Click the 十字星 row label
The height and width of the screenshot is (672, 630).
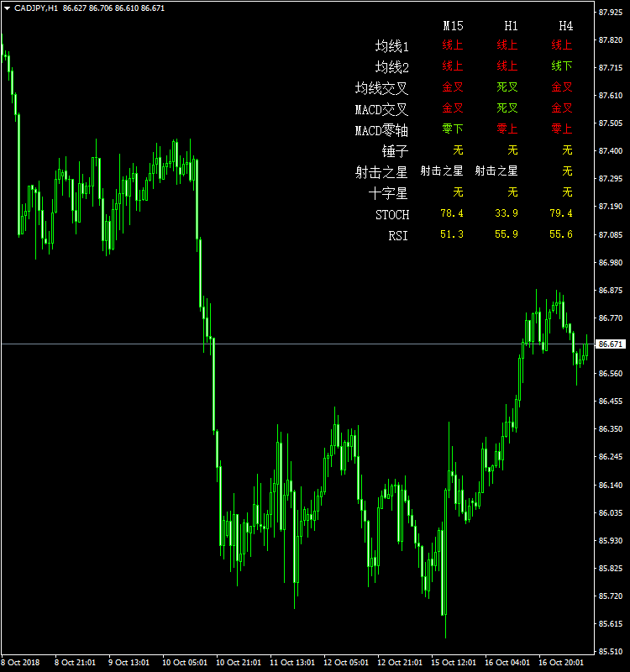(x=388, y=193)
